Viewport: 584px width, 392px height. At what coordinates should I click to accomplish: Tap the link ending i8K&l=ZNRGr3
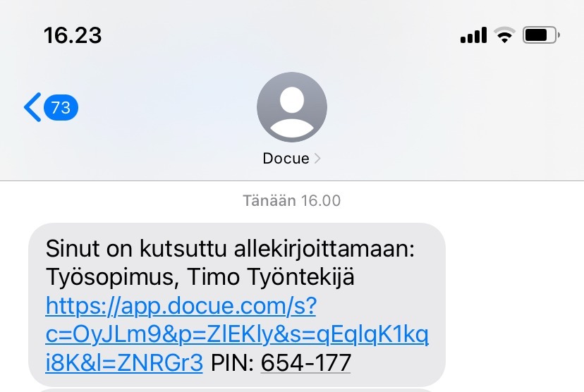124,362
